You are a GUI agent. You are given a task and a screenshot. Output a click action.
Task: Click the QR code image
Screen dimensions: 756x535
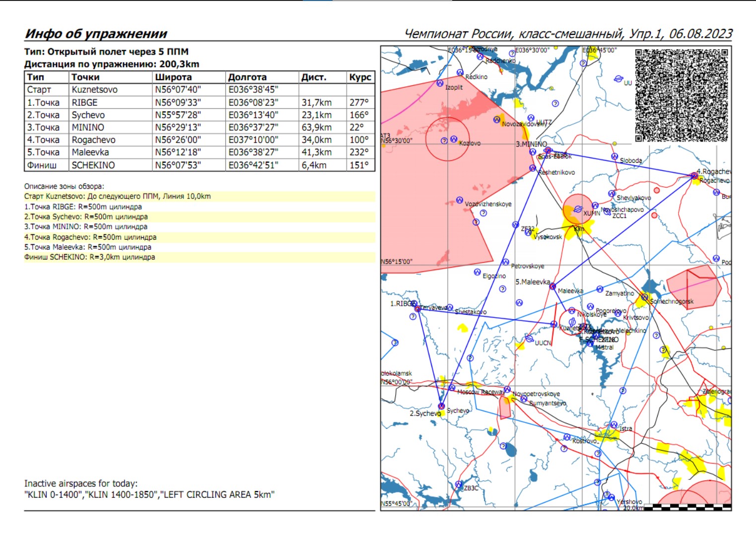pyautogui.click(x=681, y=95)
